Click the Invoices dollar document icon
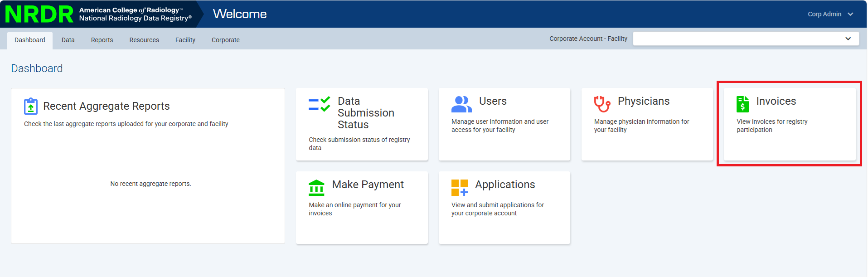The height and width of the screenshot is (277, 868). point(742,104)
